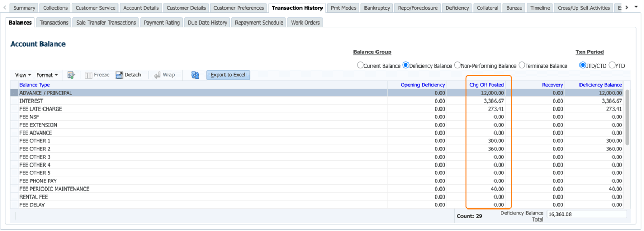Open the Account Details tab
This screenshot has width=644, height=231.
(141, 8)
